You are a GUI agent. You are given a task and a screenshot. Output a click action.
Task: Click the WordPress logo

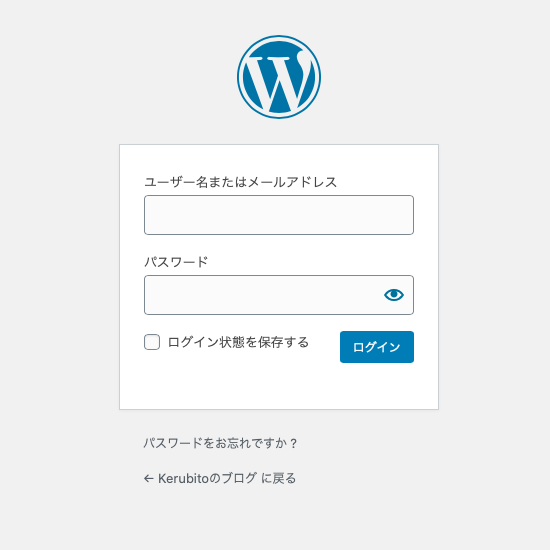(279, 77)
